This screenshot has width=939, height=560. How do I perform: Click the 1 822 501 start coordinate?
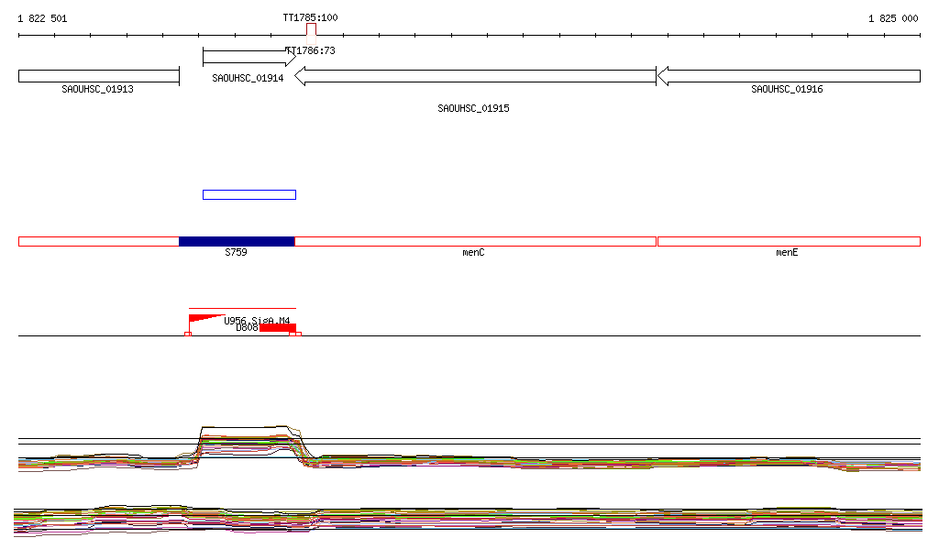42,18
